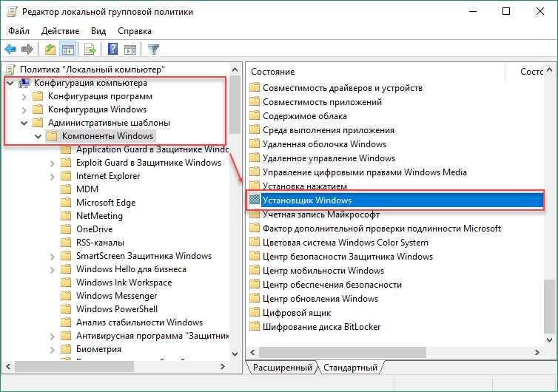Click the Export list toolbar icon
The width and height of the screenshot is (558, 392).
click(90, 49)
